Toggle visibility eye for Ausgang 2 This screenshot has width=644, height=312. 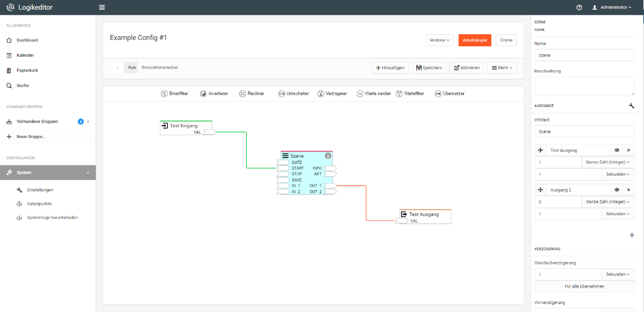617,190
